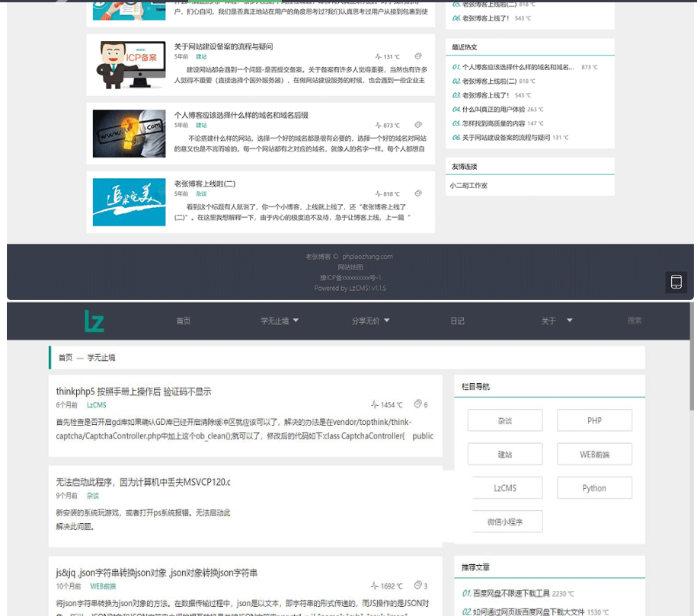Expand the 分享无价 dropdown menu
Viewport: 697px width, 616px height.
(370, 321)
